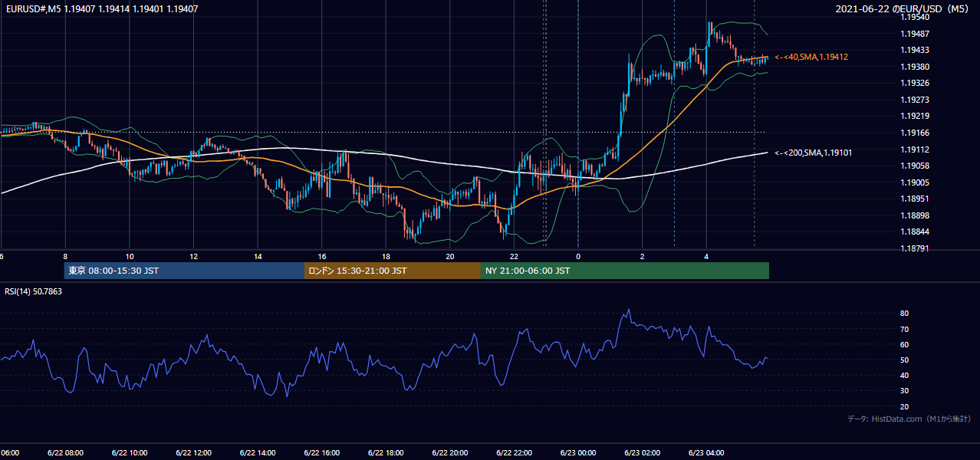Screen dimensions: 980x460
Task: Click price axis label 1.19380
Action: pyautogui.click(x=914, y=67)
